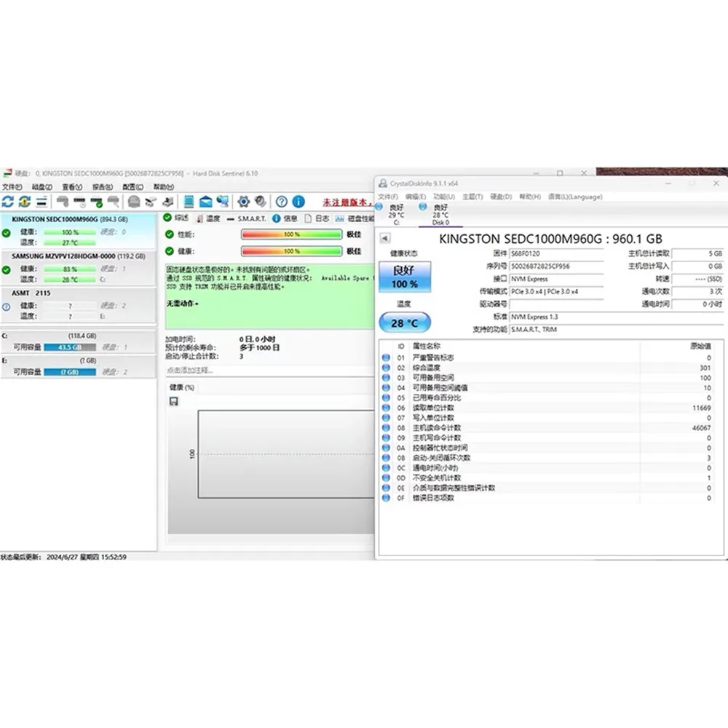Select ASMT 2115 in disk list
The image size is (728, 728).
78,304
